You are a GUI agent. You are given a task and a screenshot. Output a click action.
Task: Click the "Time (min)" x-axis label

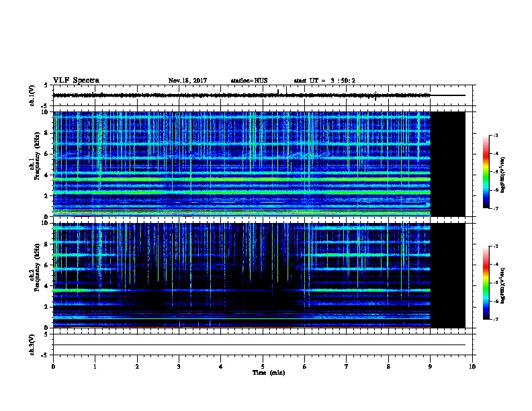269,373
